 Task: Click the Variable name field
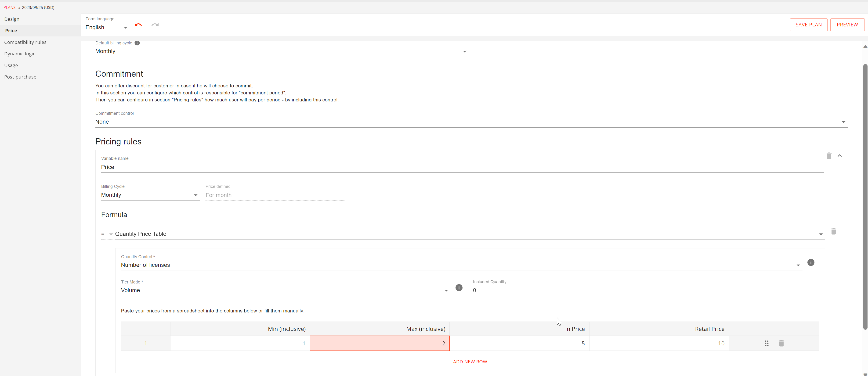[462, 167]
